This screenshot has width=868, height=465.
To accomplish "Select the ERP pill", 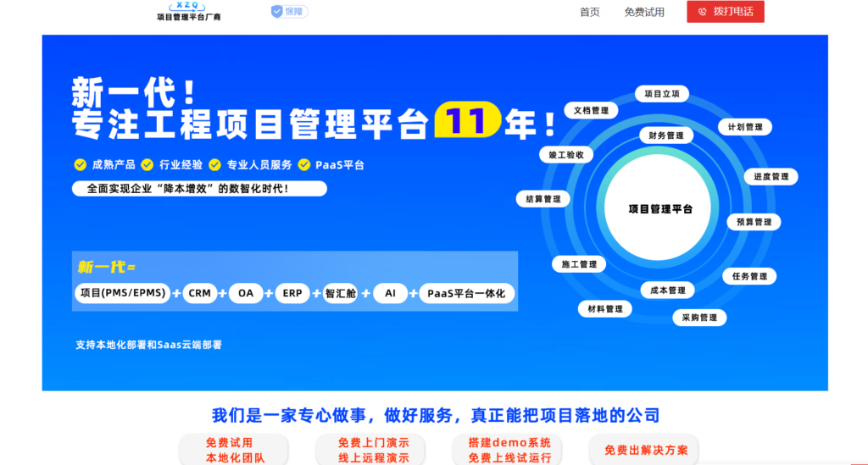I will tap(292, 293).
